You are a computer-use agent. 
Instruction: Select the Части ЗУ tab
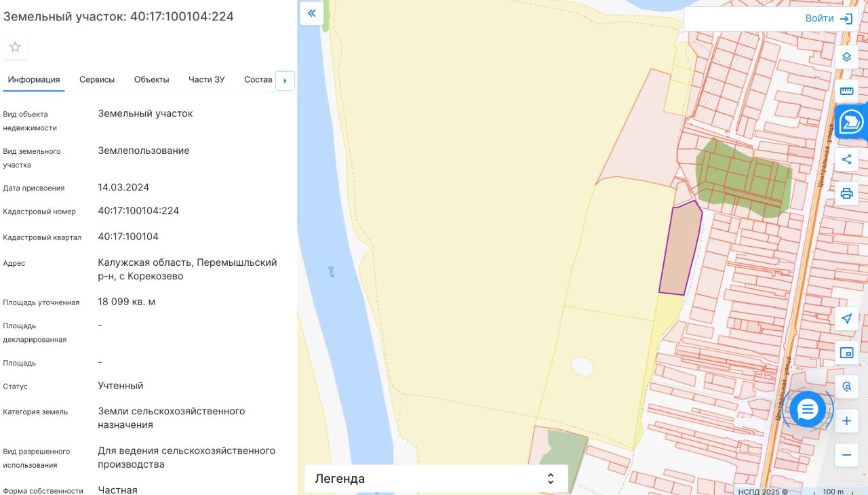click(x=206, y=79)
